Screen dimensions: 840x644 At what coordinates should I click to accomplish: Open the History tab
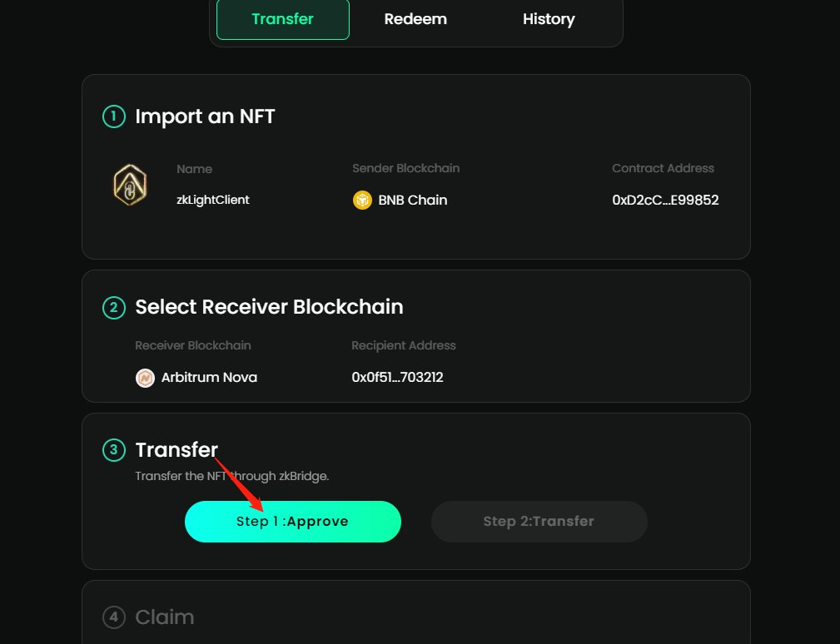point(549,19)
